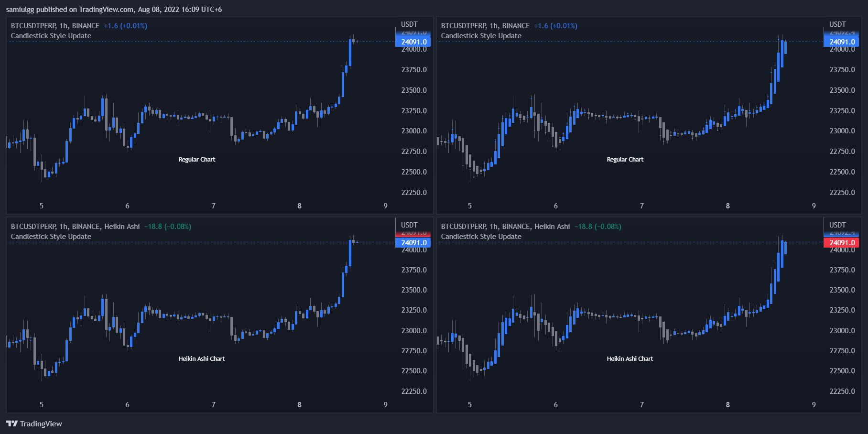Screen dimensions: 868x434
Task: Click '+1.6 (+0.01%)' change in top-right chart
Action: point(555,26)
